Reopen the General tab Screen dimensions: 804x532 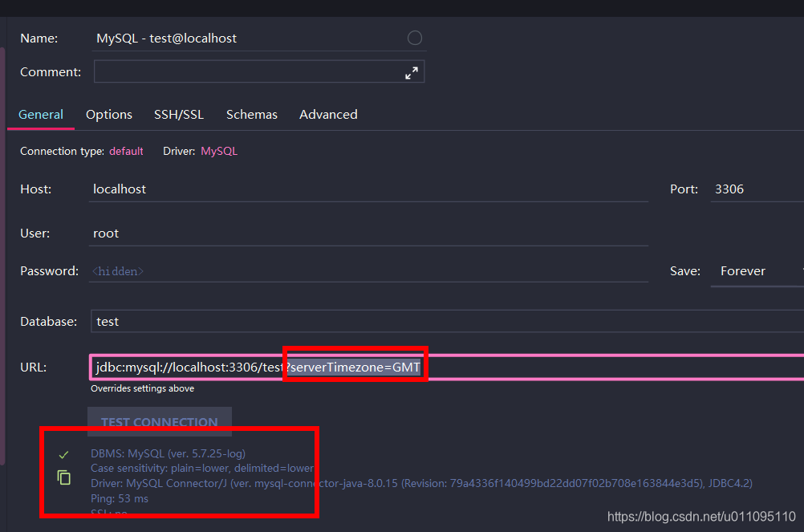[40, 114]
